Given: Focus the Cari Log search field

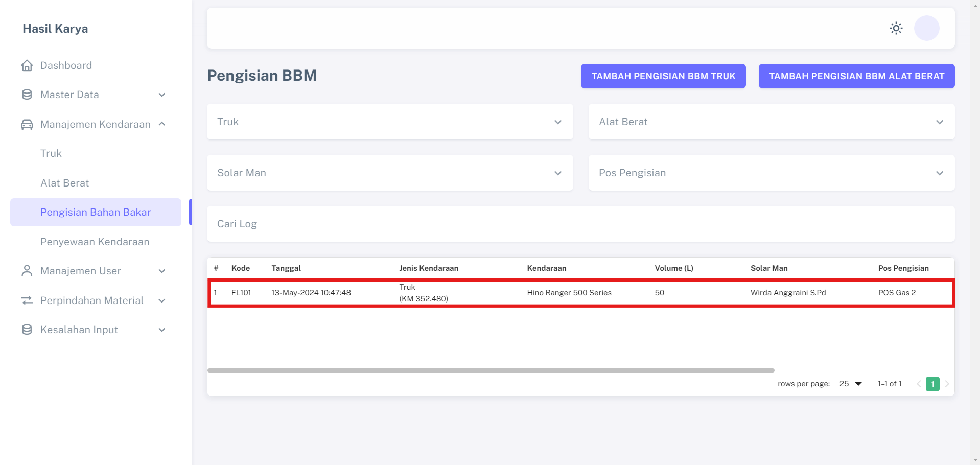Looking at the screenshot, I should (580, 224).
